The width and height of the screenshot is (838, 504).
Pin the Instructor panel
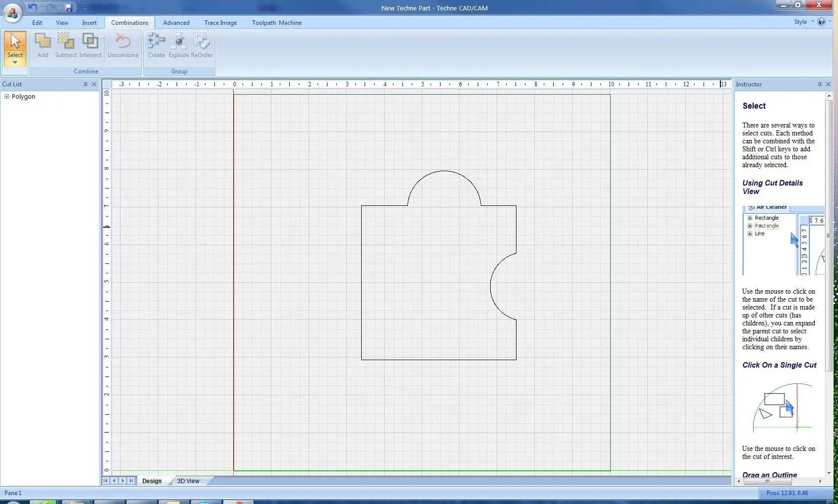click(x=819, y=84)
